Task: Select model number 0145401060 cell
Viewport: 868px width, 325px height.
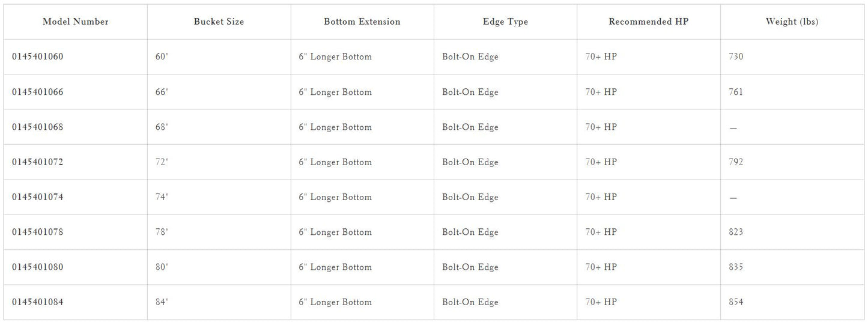Action: pos(38,57)
